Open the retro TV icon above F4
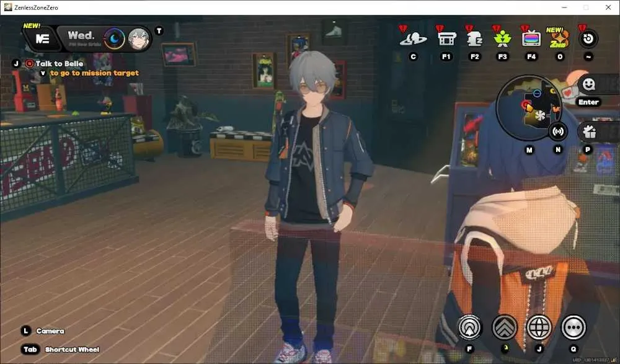 (x=531, y=39)
